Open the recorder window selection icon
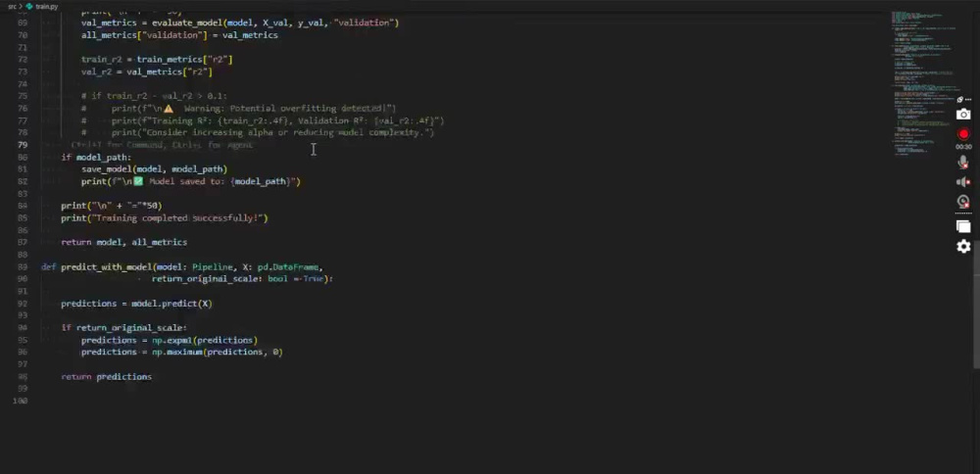Image resolution: width=980 pixels, height=474 pixels. coord(963,226)
